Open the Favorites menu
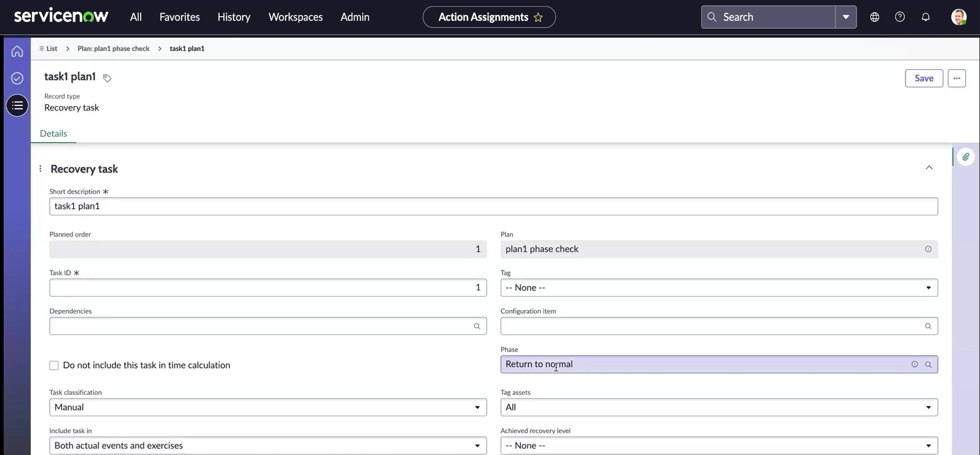This screenshot has height=455, width=980. click(x=179, y=17)
